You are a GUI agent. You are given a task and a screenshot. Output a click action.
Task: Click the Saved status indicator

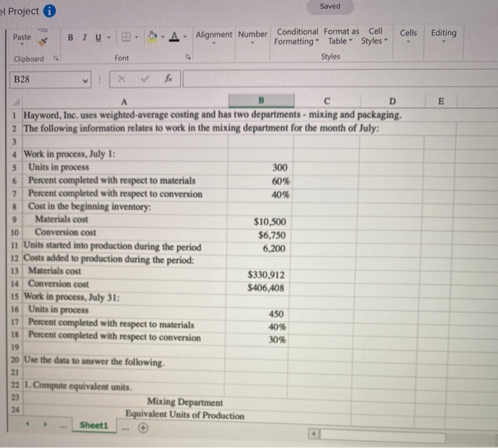330,6
